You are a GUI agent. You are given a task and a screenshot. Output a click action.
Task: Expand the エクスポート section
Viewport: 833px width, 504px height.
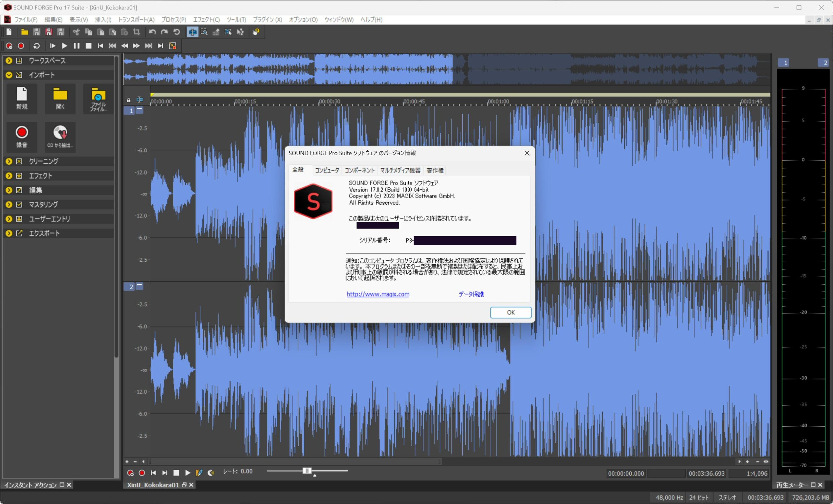pos(9,234)
